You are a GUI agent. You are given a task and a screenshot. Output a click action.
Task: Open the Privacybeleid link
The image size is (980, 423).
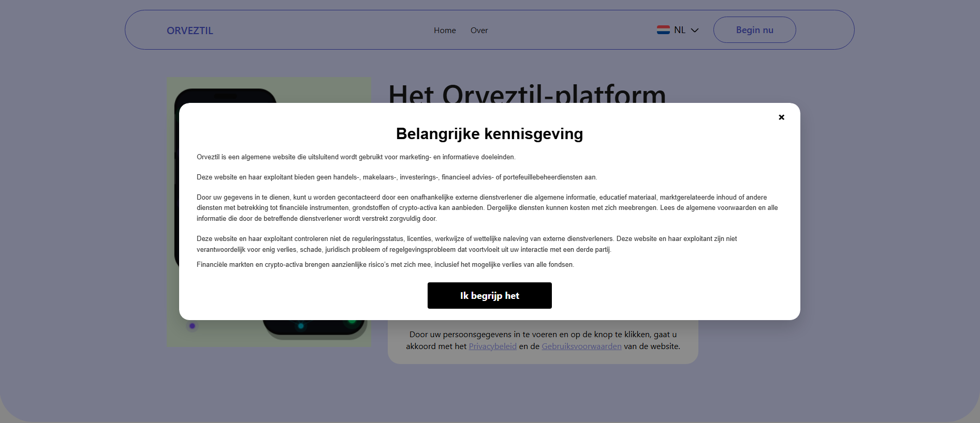coord(492,346)
